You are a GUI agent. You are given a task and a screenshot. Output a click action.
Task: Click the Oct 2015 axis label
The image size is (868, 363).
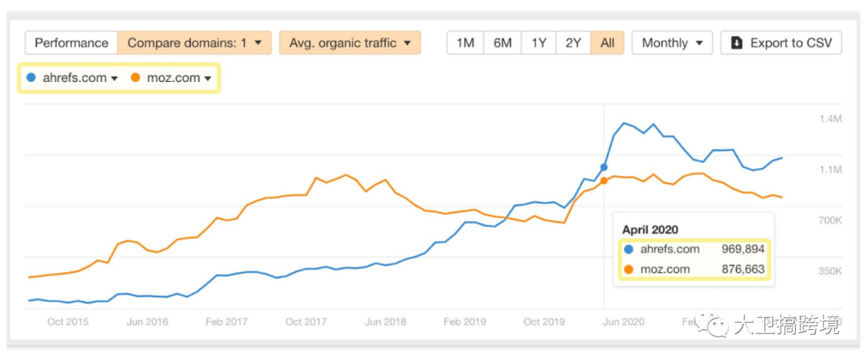click(x=68, y=321)
